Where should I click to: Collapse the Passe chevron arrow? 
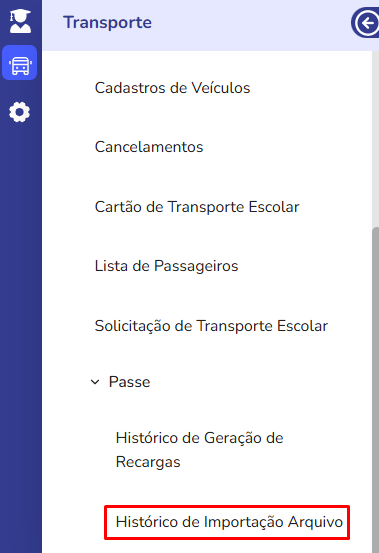[x=95, y=382]
